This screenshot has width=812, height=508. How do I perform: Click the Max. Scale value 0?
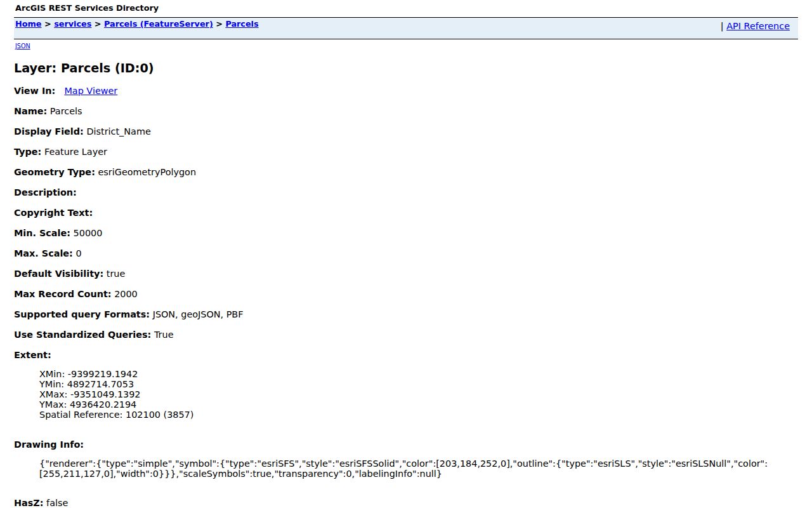click(x=79, y=253)
